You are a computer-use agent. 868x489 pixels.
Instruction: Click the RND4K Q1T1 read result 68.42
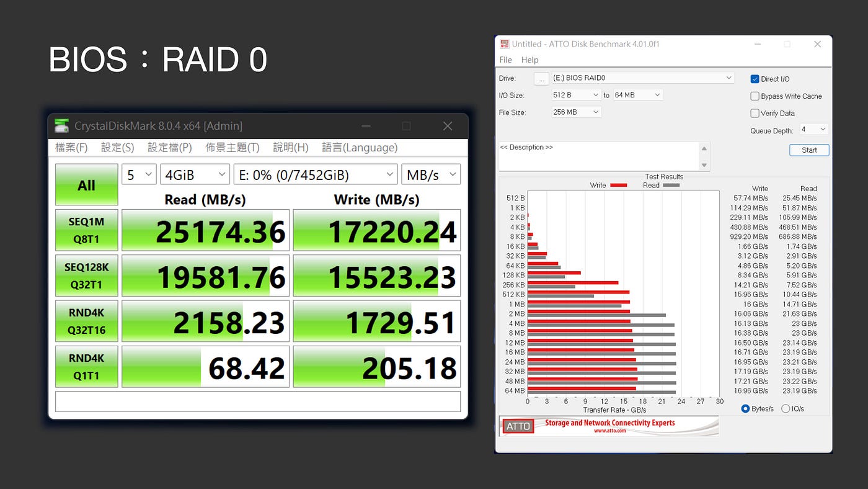click(205, 367)
